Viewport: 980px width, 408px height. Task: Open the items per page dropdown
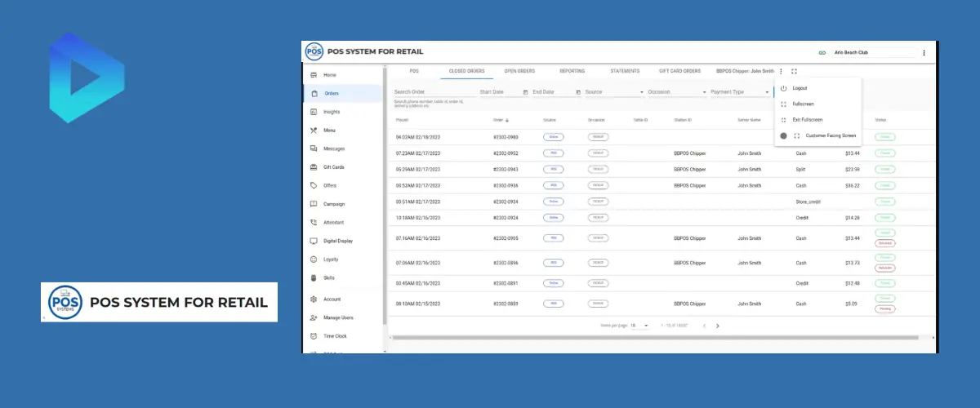[x=639, y=326]
